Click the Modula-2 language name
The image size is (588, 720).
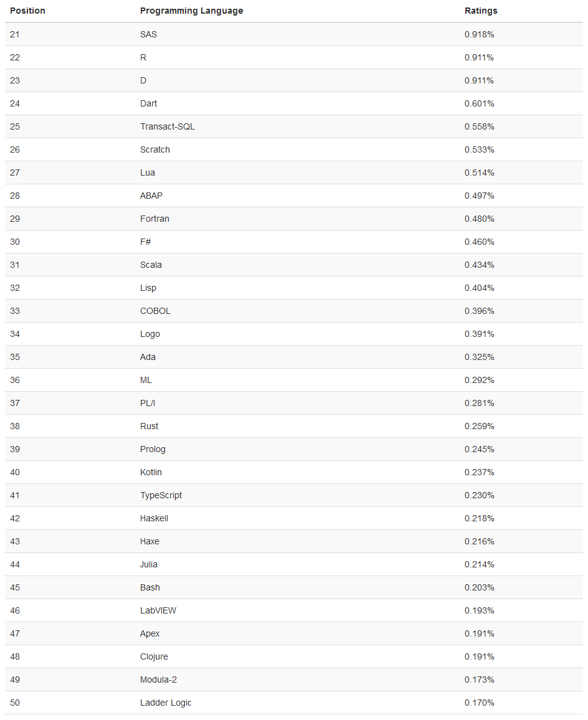coord(158,680)
